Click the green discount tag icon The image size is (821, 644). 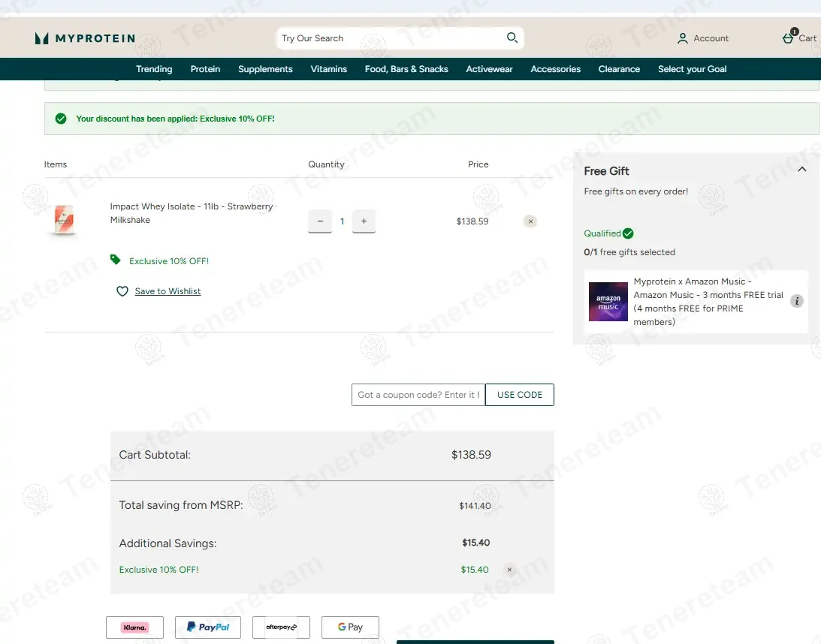click(115, 260)
